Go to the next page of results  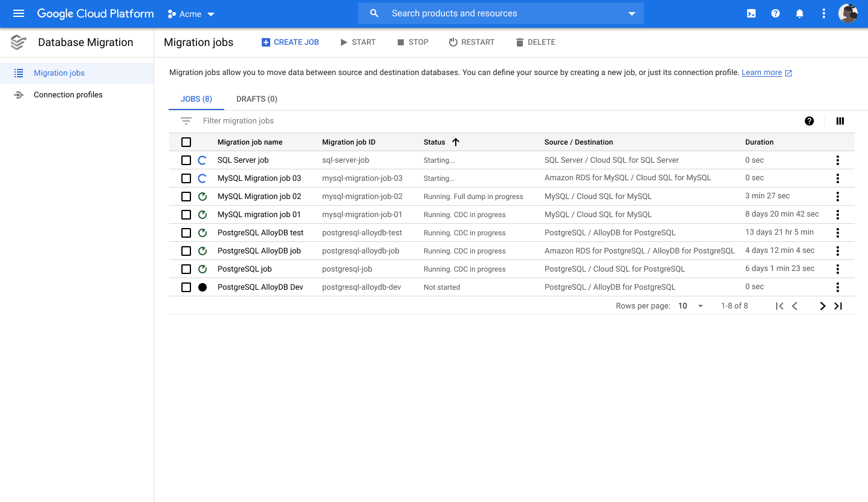[x=823, y=306]
